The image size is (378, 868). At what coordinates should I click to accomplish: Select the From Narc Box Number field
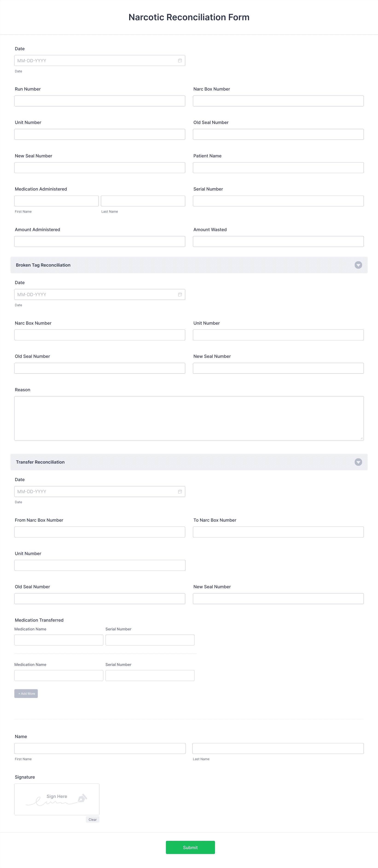pos(100,532)
